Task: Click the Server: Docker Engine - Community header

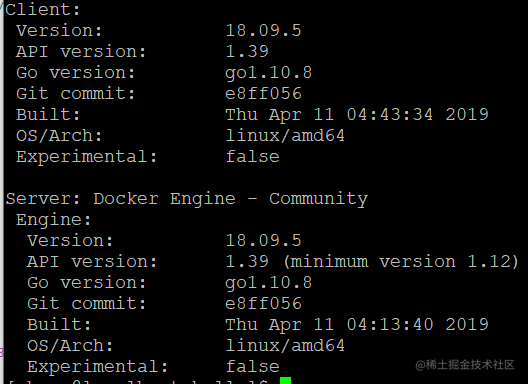Action: (x=187, y=199)
